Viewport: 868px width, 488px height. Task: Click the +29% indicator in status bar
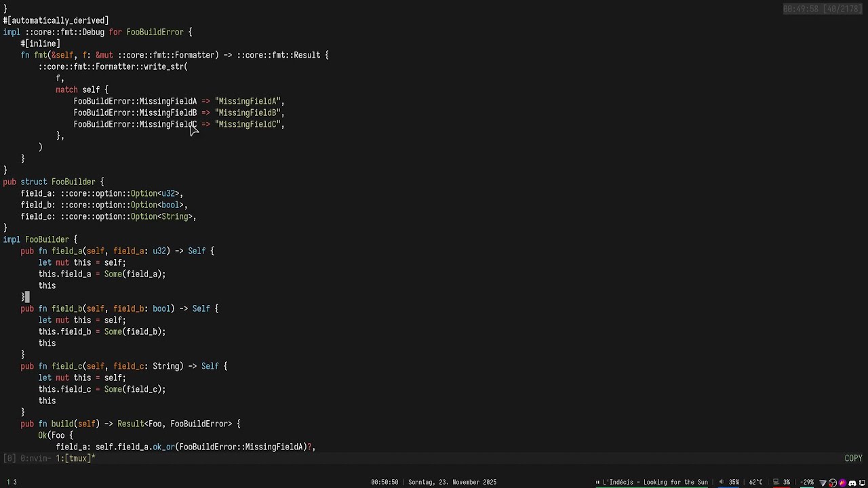point(807,483)
